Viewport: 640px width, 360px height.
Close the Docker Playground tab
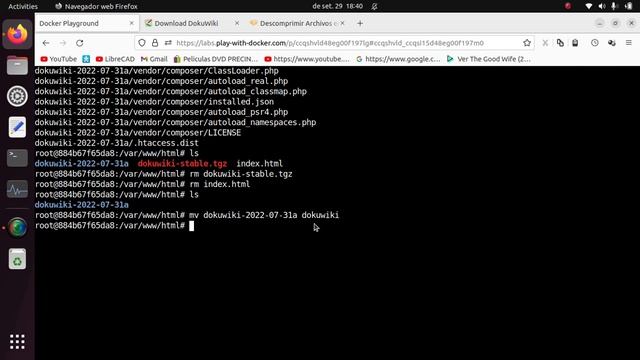click(x=131, y=23)
